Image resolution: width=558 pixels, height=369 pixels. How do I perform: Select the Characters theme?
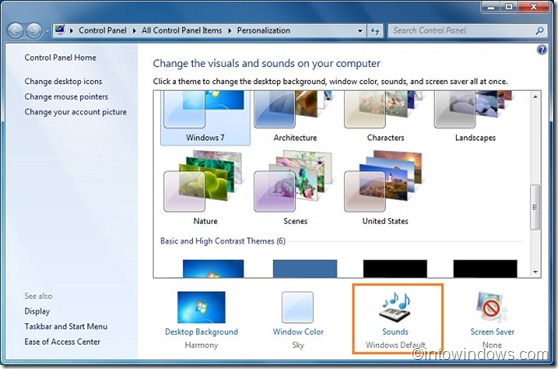[385, 117]
